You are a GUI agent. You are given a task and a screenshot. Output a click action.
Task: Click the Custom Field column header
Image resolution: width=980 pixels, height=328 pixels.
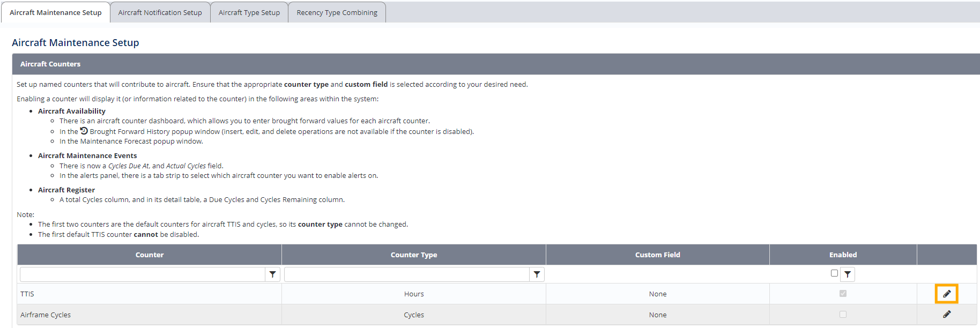[x=657, y=255]
